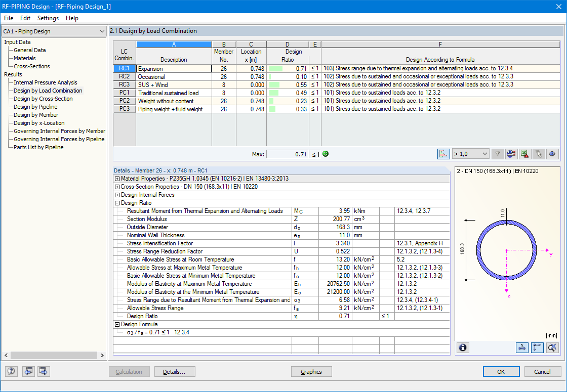Open Design by Load Combination results

click(48, 91)
